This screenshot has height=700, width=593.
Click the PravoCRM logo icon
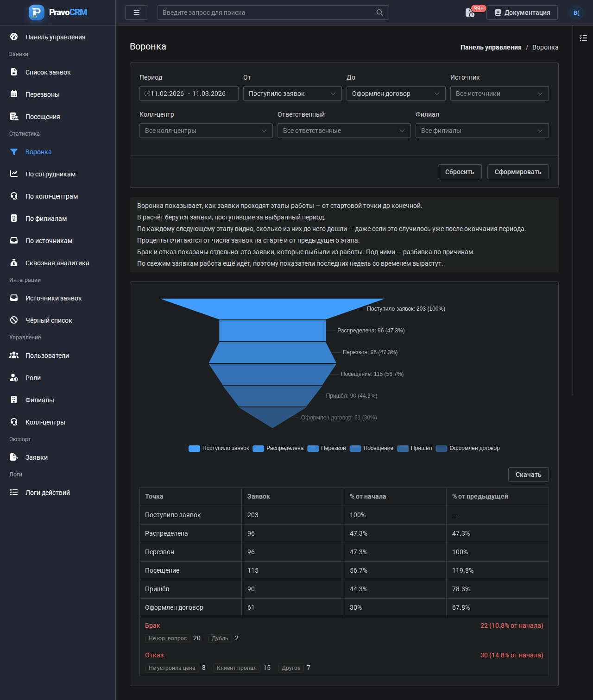click(37, 12)
